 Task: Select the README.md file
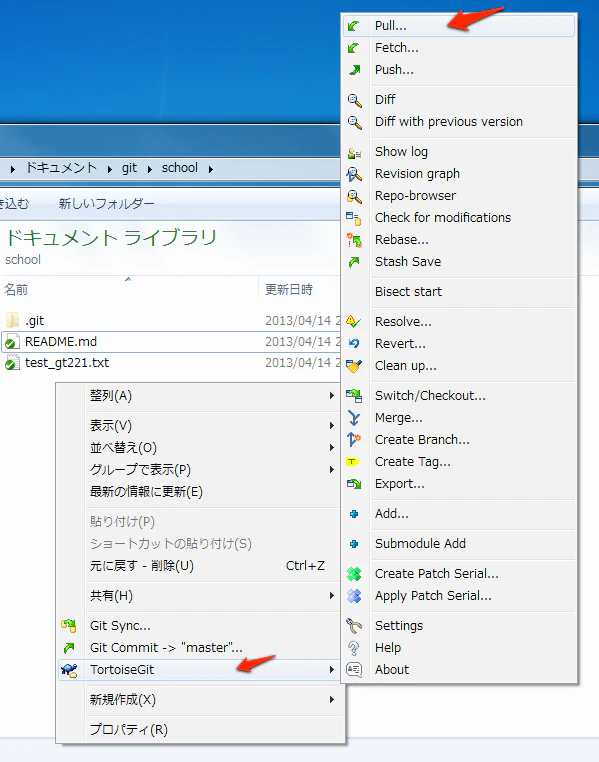click(x=170, y=342)
